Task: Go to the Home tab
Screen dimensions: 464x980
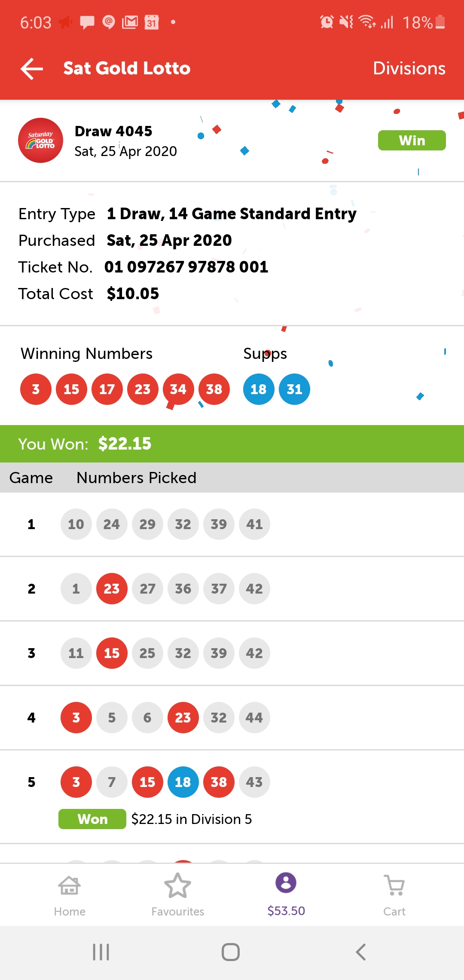Action: click(70, 894)
